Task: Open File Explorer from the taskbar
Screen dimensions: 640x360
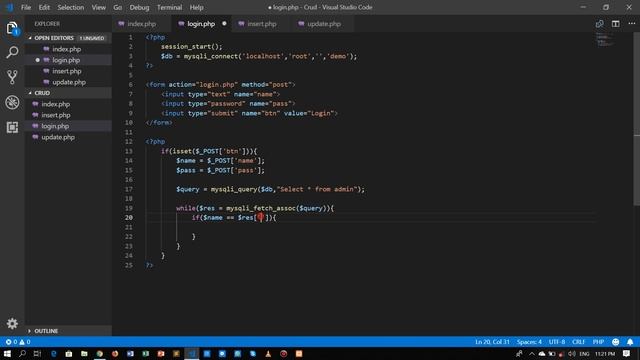Action: coord(84,353)
